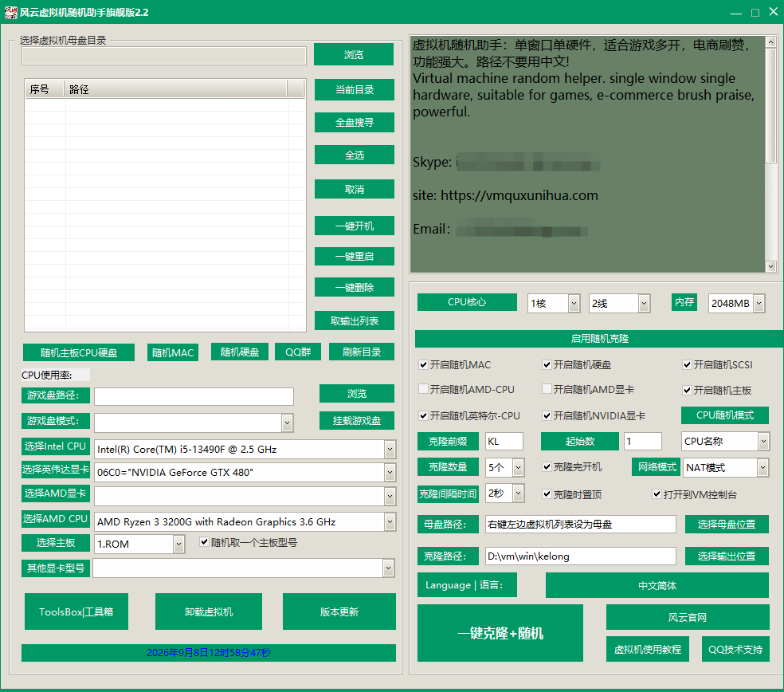
Task: Toggle 随机取一个主板型号 checkbox
Action: click(204, 542)
